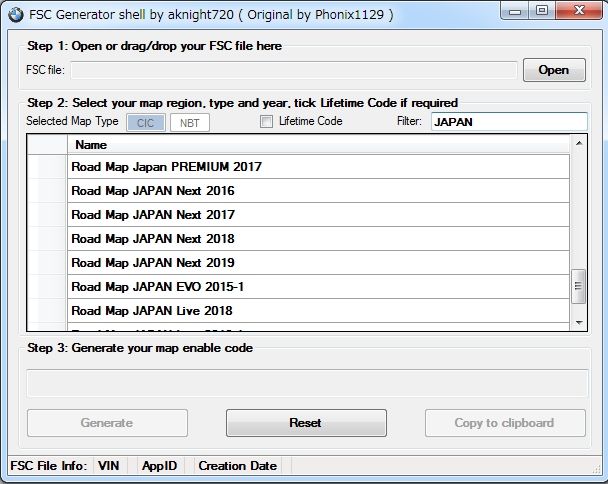Select the CIC map type button
608x484 pixels.
click(146, 123)
